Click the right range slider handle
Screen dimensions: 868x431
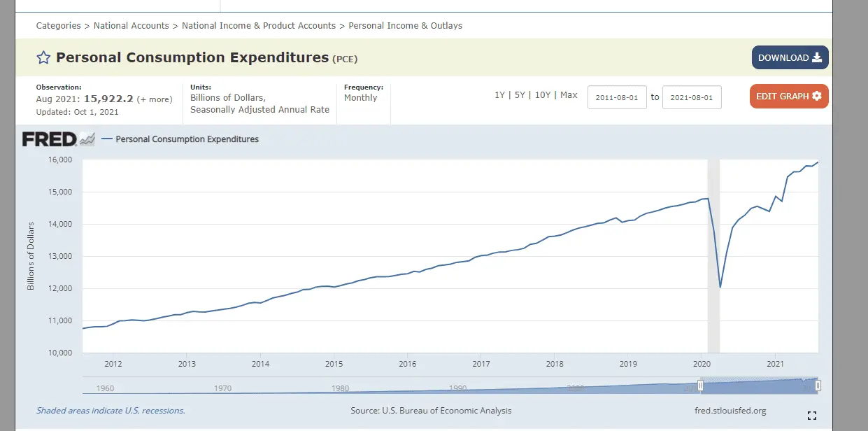[818, 386]
